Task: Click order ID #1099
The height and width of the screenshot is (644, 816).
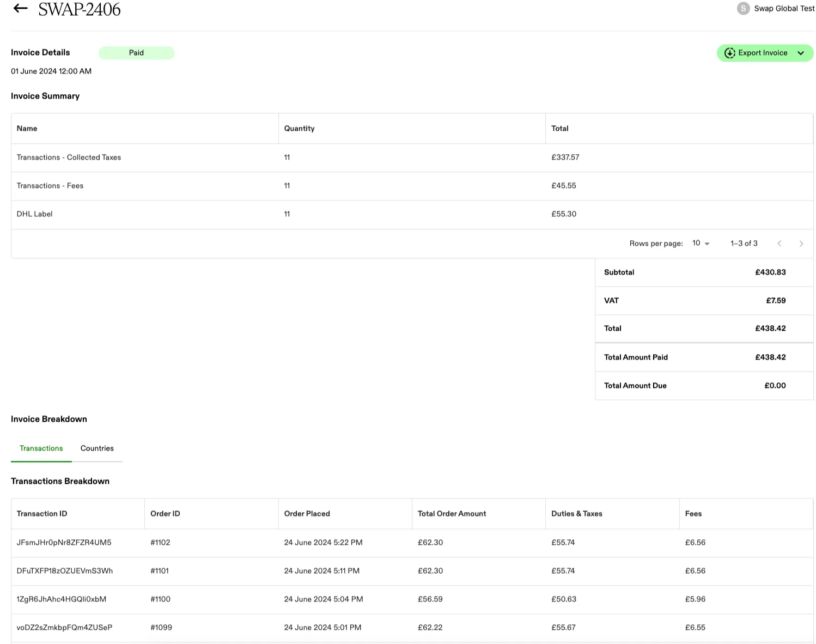Action: pyautogui.click(x=161, y=628)
